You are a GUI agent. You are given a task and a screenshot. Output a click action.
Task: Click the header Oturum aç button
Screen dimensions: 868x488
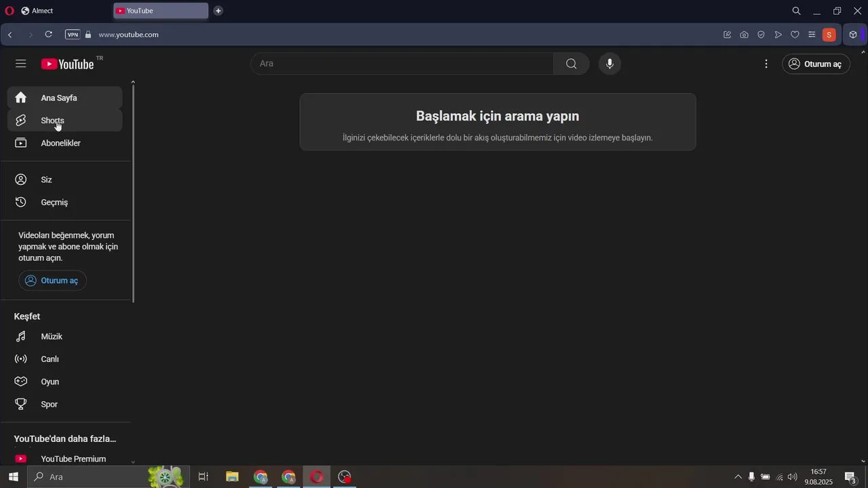(x=816, y=64)
